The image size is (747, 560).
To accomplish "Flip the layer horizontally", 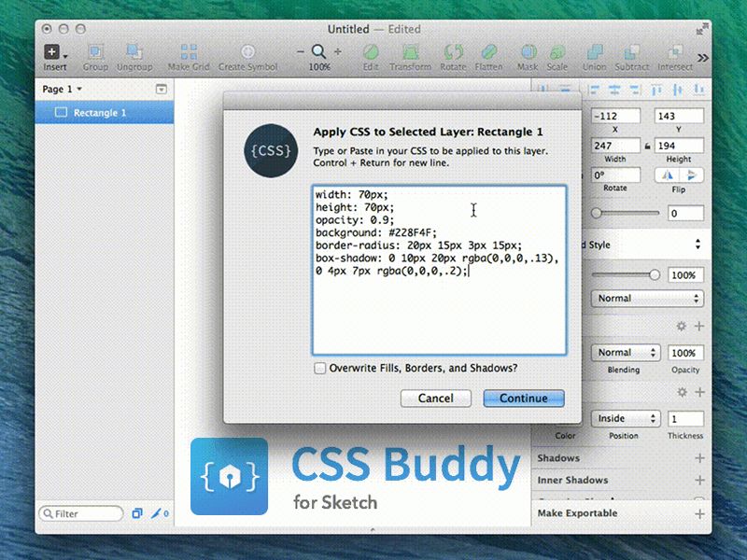I will point(667,175).
